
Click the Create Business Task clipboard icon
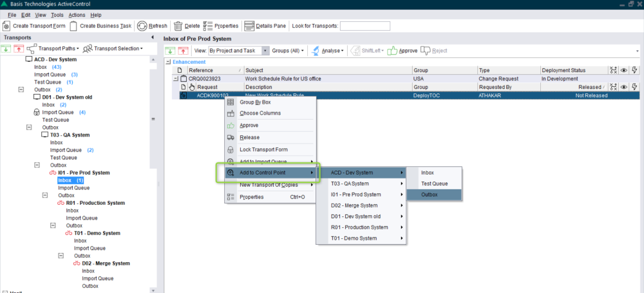pos(73,26)
